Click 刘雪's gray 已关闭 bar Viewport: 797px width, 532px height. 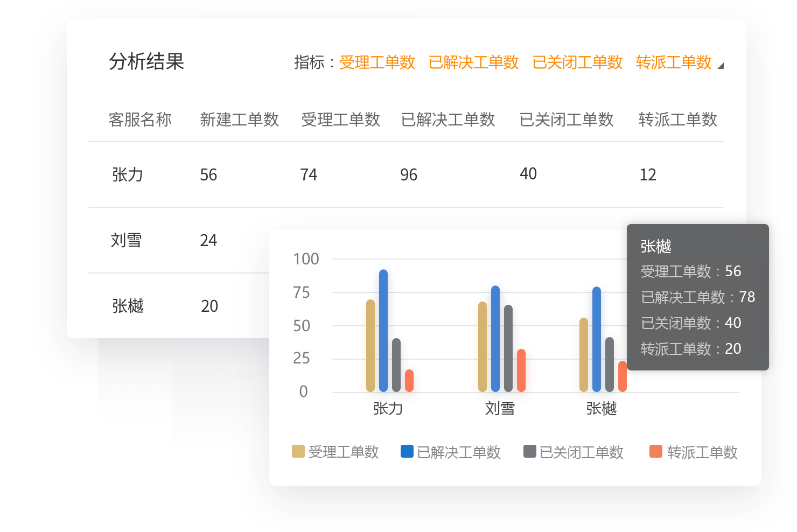(508, 348)
